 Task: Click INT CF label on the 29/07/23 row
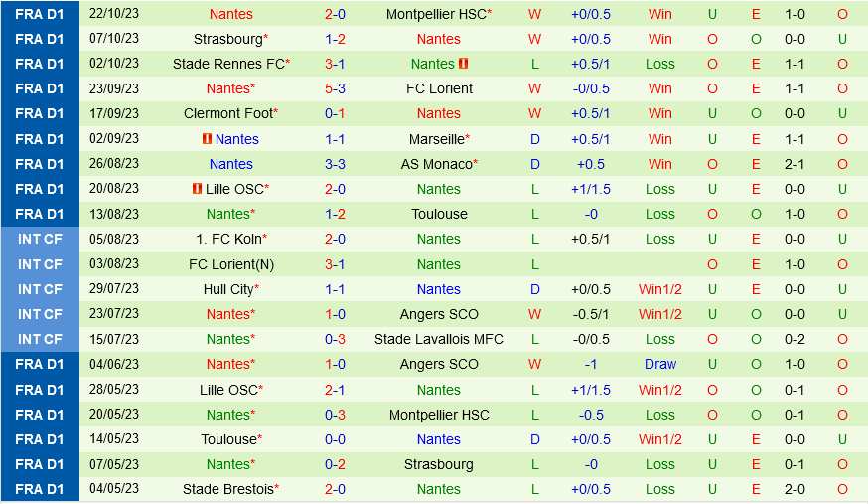click(x=40, y=289)
